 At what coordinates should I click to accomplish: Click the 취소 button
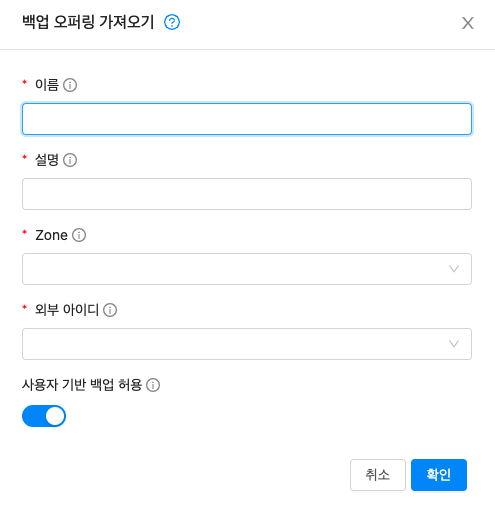tap(378, 475)
